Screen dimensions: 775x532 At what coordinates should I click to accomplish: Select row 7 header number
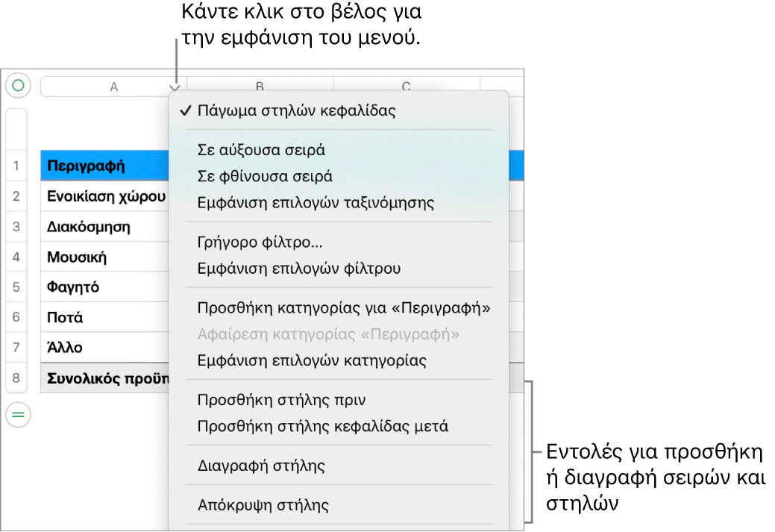click(x=16, y=348)
